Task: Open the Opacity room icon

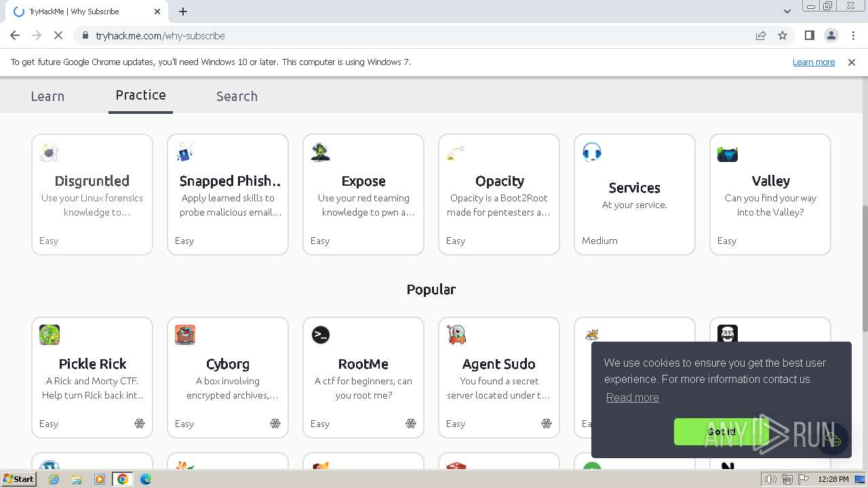Action: (x=456, y=152)
